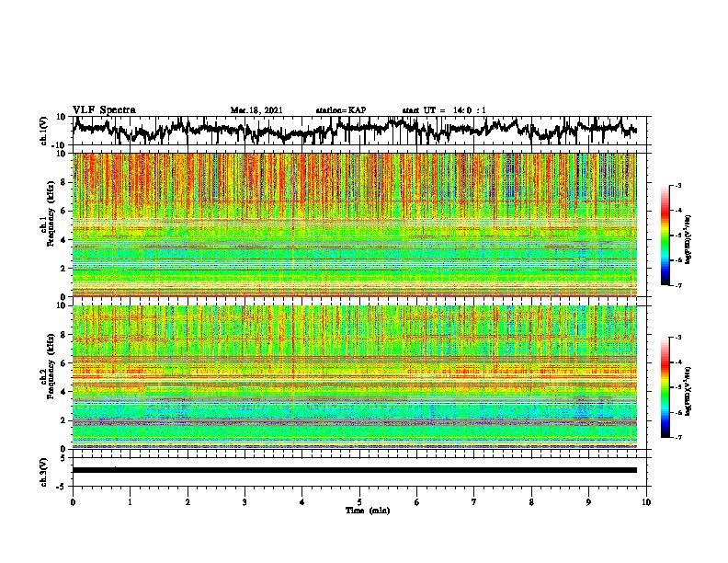Click time axis tick label '7'
728x563 pixels.
coord(474,502)
